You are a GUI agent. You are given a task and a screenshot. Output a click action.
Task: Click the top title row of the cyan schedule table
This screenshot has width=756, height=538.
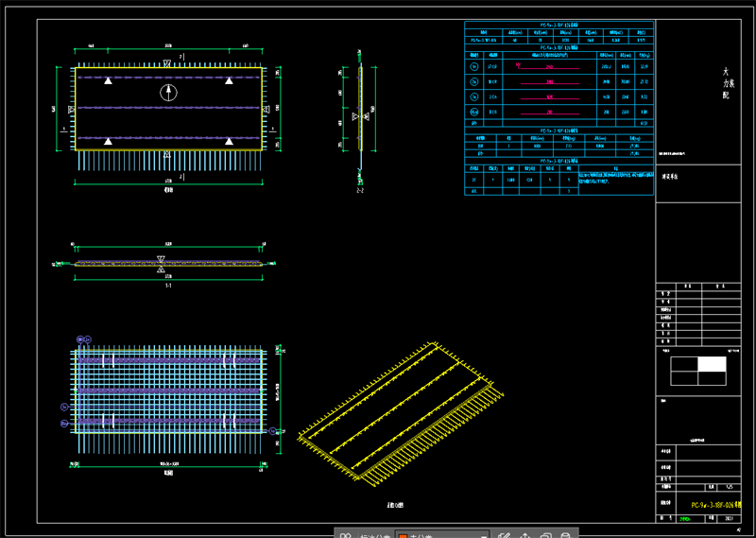click(x=558, y=25)
